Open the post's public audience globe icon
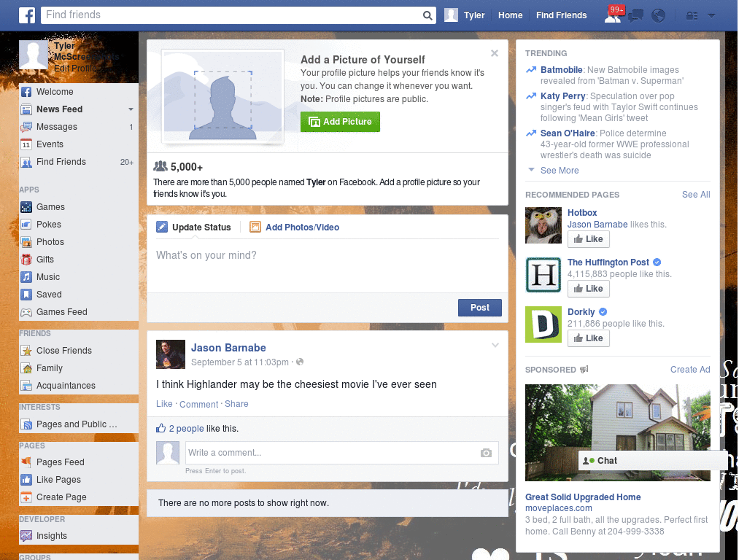Image resolution: width=747 pixels, height=560 pixels. [x=300, y=362]
